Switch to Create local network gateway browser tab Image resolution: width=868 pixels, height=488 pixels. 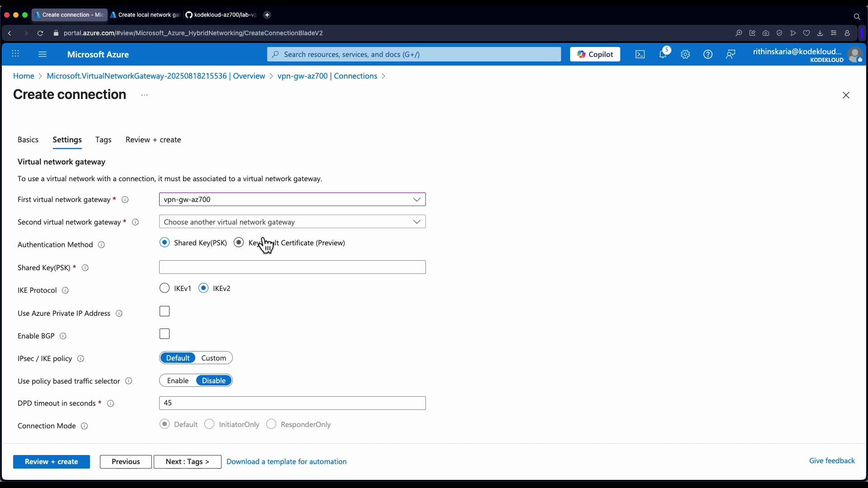(x=146, y=15)
